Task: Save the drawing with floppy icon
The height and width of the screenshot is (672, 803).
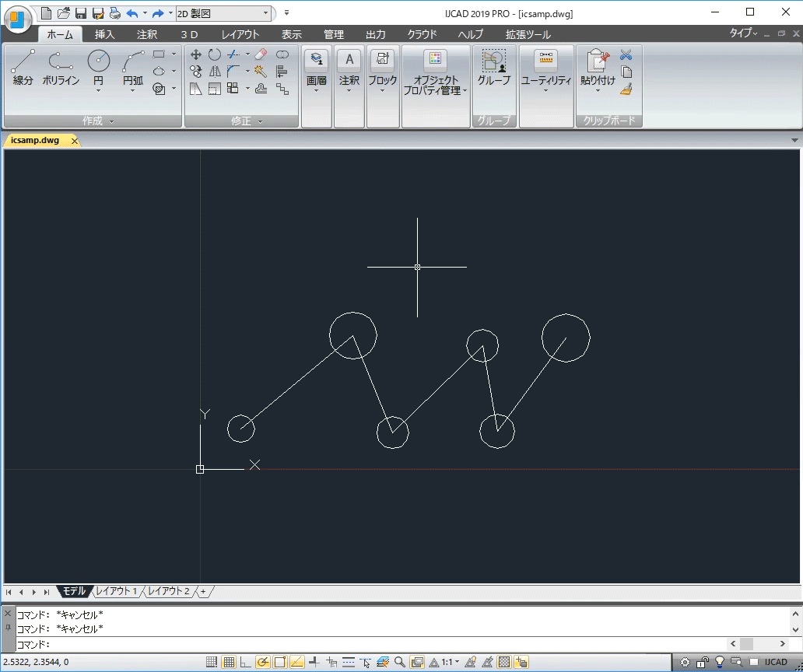Action: point(80,13)
